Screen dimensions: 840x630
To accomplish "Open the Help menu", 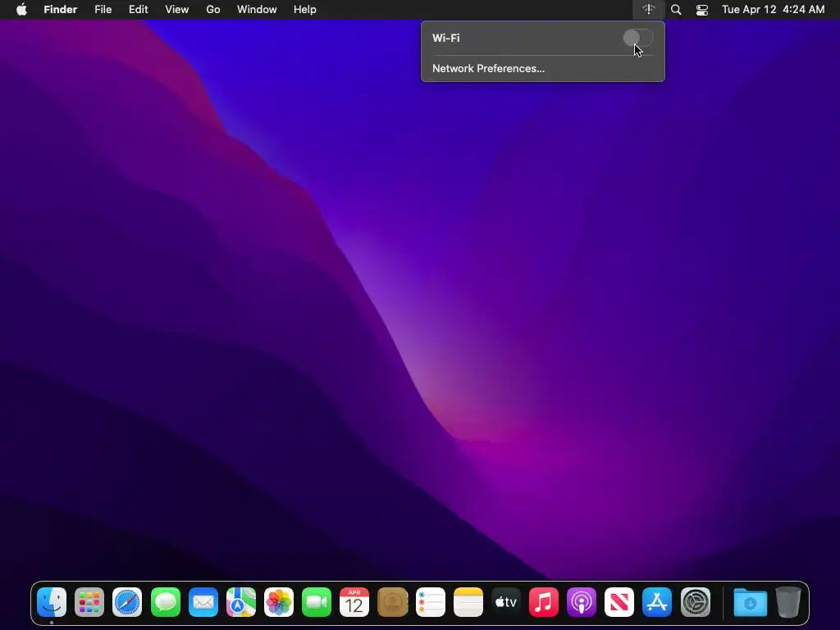I will click(x=305, y=10).
